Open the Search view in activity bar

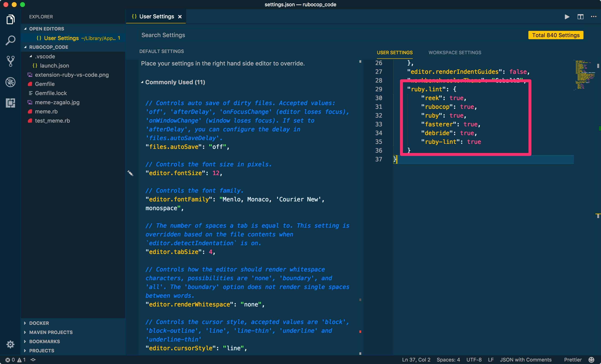[10, 40]
